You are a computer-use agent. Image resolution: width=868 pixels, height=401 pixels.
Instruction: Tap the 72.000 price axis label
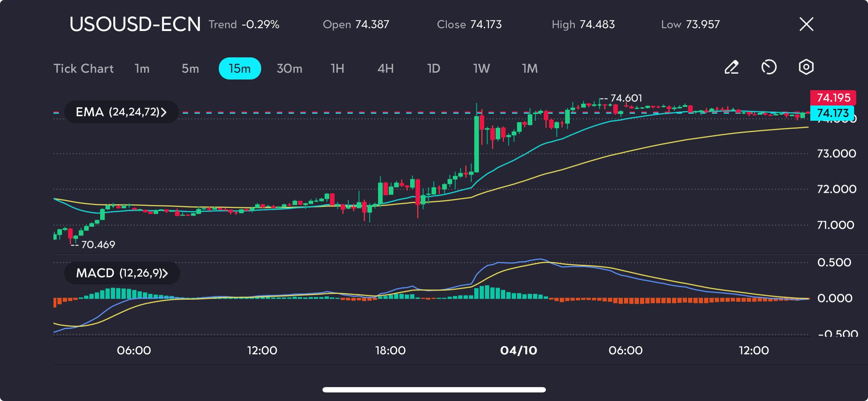click(x=836, y=189)
